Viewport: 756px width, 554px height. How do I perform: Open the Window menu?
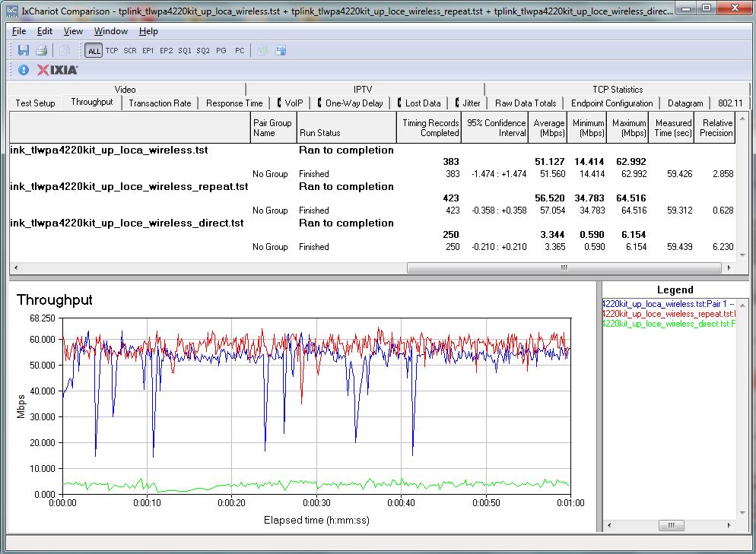coord(111,31)
